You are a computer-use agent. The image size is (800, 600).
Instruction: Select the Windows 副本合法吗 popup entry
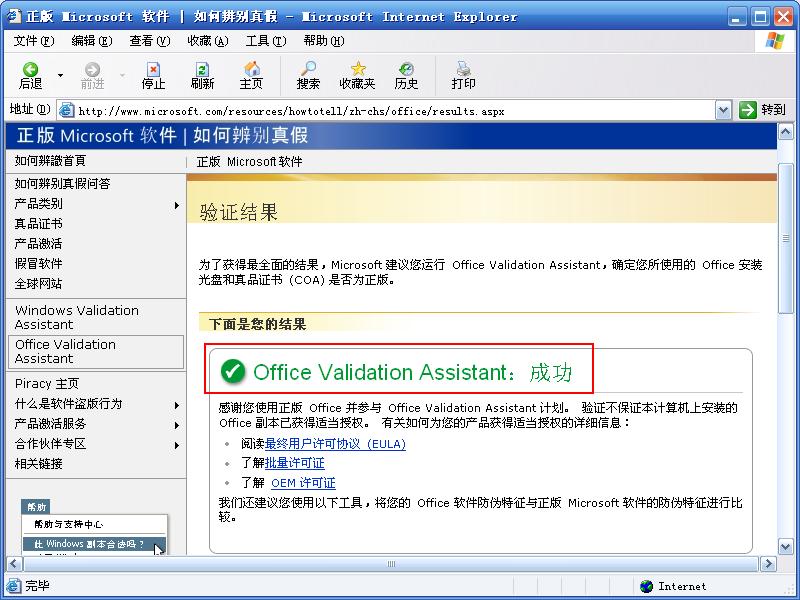click(x=94, y=544)
